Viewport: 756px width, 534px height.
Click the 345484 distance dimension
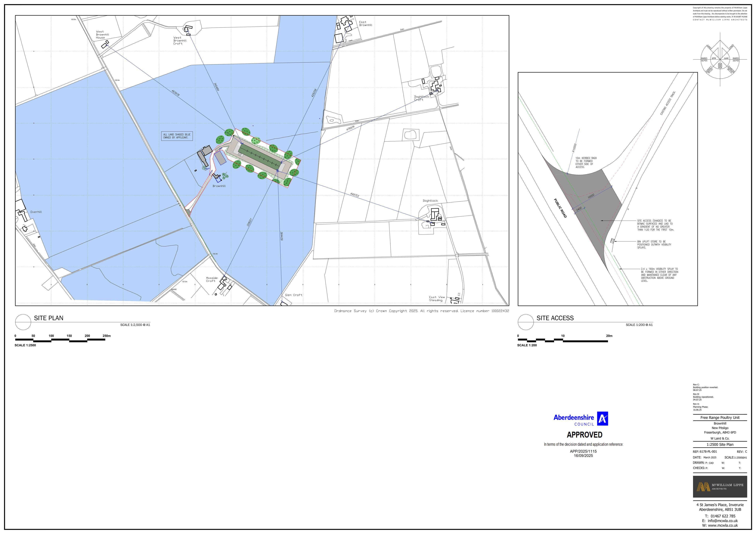point(216,87)
